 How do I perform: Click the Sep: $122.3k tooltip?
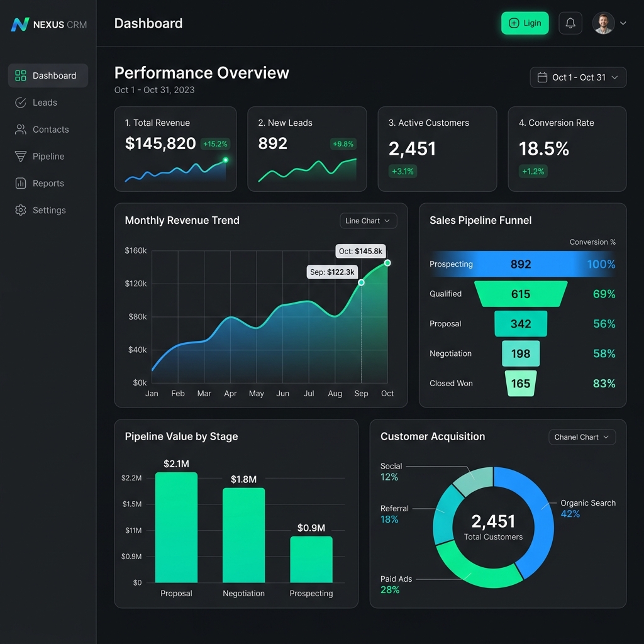point(332,272)
